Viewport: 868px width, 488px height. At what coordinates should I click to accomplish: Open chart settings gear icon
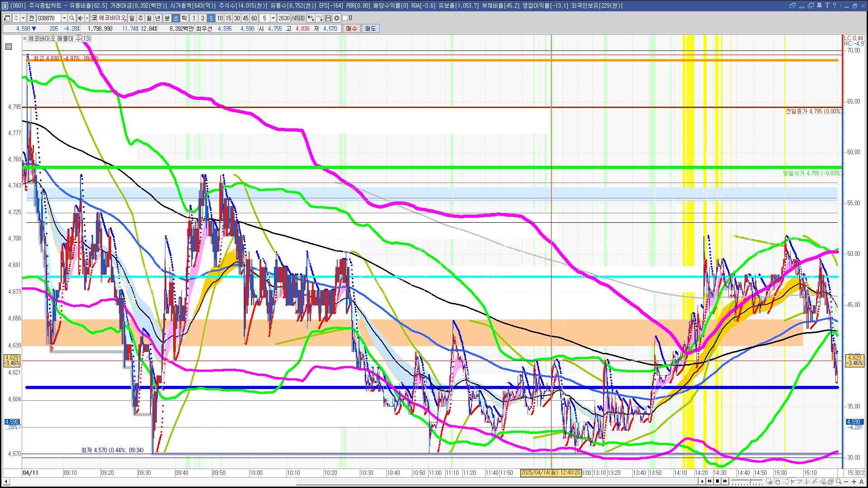click(x=337, y=18)
